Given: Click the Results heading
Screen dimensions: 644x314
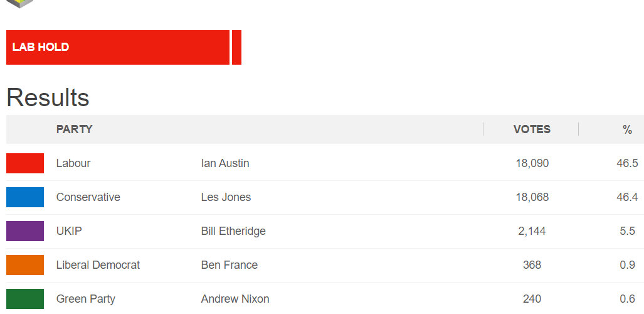Looking at the screenshot, I should 48,98.
